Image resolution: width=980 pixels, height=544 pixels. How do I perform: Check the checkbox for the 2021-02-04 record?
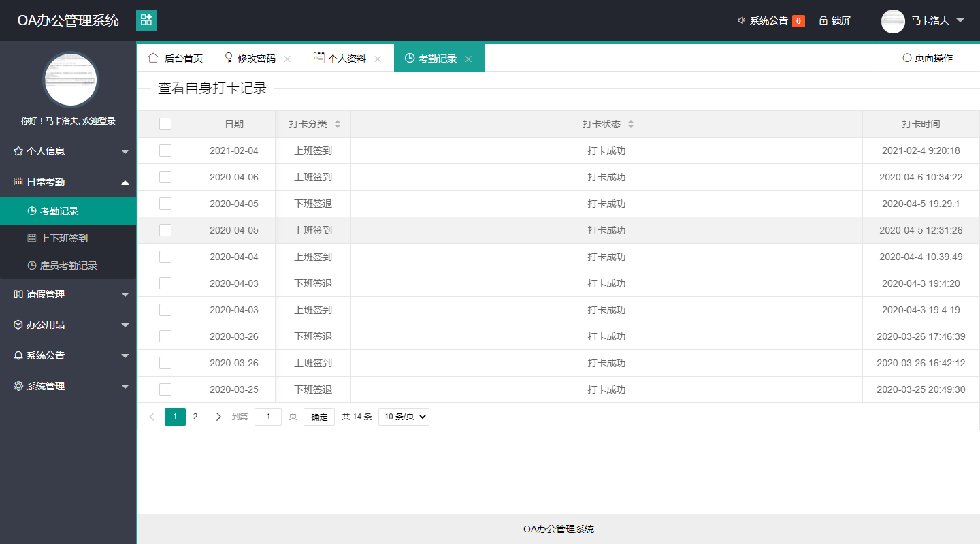pos(165,150)
